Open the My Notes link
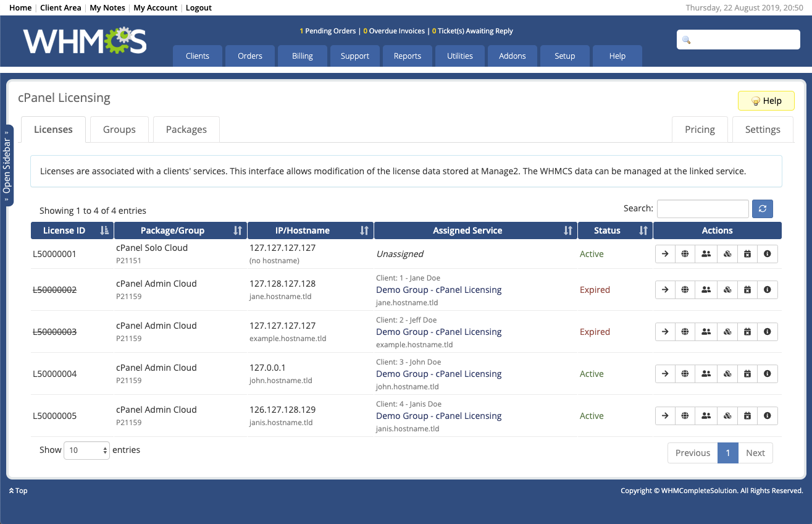Viewport: 812px width, 524px height. pos(107,8)
